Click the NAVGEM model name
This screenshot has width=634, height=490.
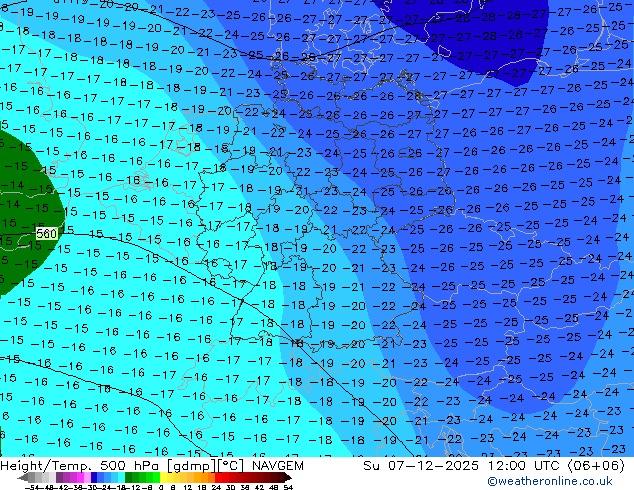pos(278,466)
